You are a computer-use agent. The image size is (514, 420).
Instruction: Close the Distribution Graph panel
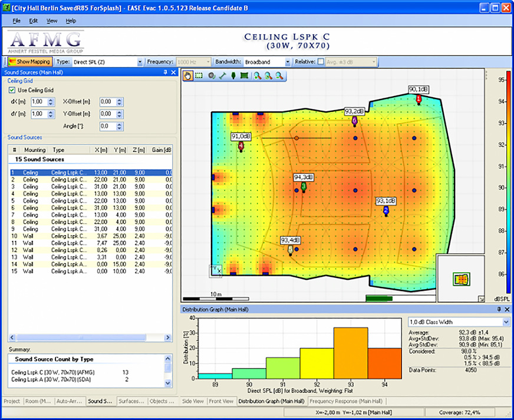click(506, 309)
